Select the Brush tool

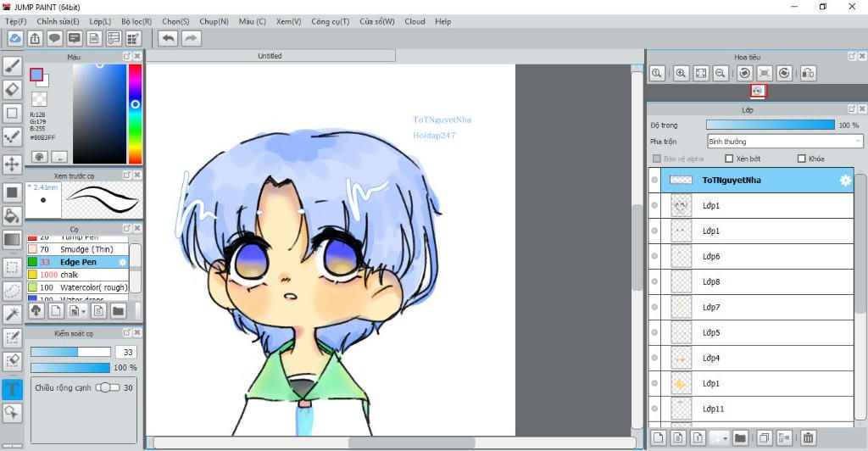pos(12,66)
